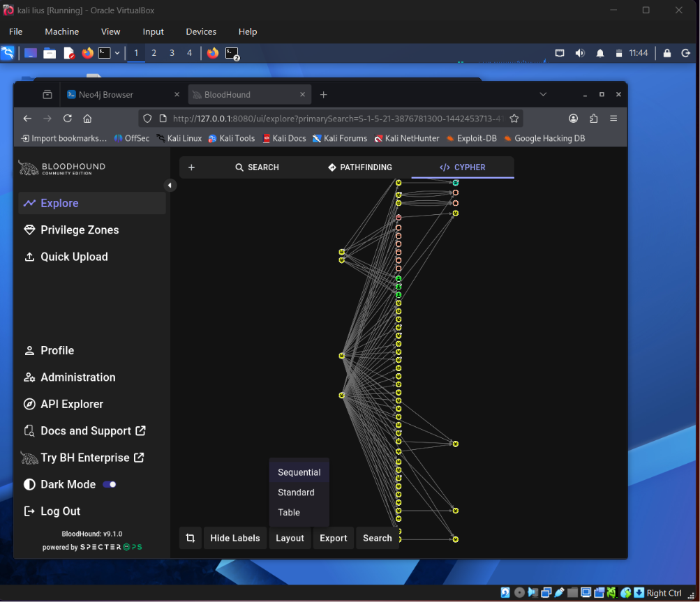
Task: Launch the text editor from the Kali panel
Action: coord(69,53)
